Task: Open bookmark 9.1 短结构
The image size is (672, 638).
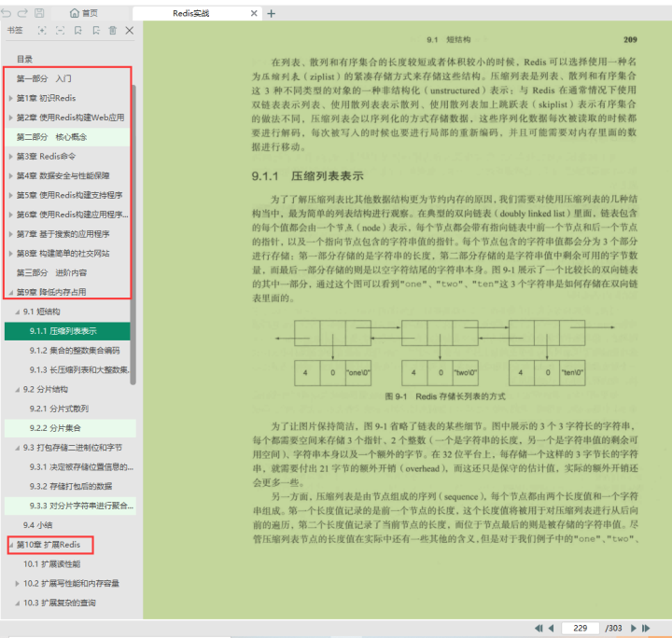Action: pyautogui.click(x=42, y=312)
